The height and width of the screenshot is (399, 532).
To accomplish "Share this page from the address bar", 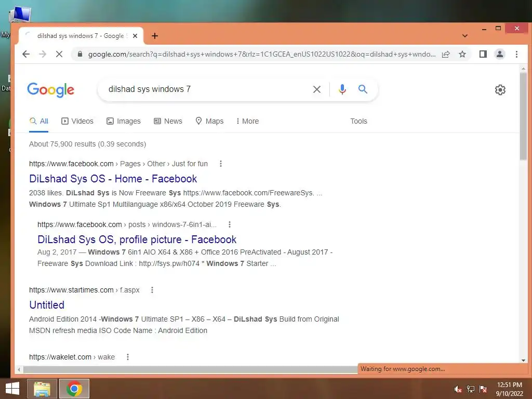I will [x=446, y=54].
